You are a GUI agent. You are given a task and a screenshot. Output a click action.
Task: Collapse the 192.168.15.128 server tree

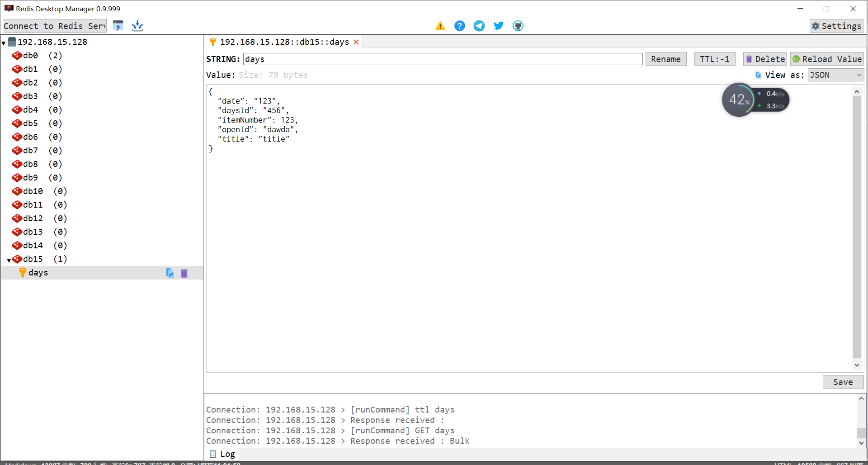[x=4, y=42]
